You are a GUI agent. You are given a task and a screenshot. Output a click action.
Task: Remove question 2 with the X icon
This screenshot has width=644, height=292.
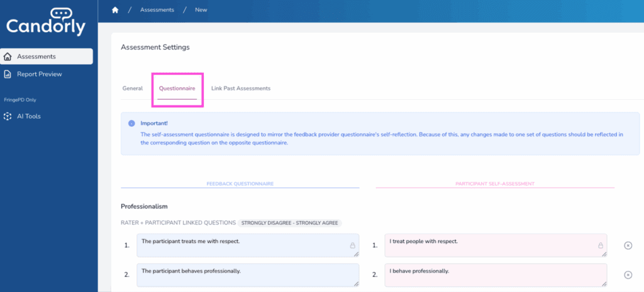coord(628,275)
